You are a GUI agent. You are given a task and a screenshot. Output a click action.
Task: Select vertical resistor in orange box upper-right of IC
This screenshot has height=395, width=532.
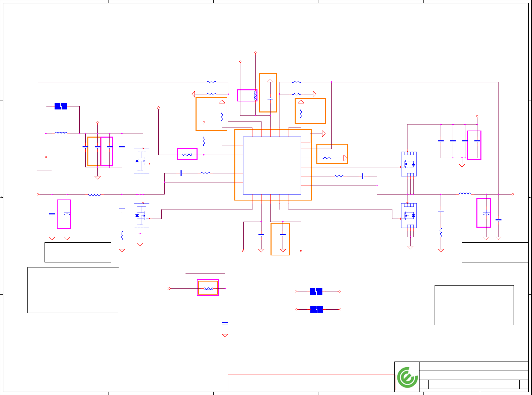pyautogui.click(x=301, y=114)
